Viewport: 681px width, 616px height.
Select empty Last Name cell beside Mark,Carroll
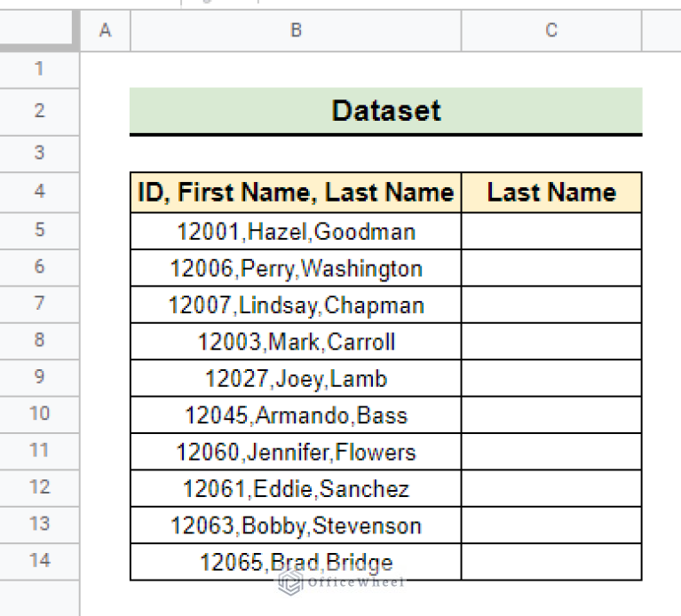(x=551, y=342)
